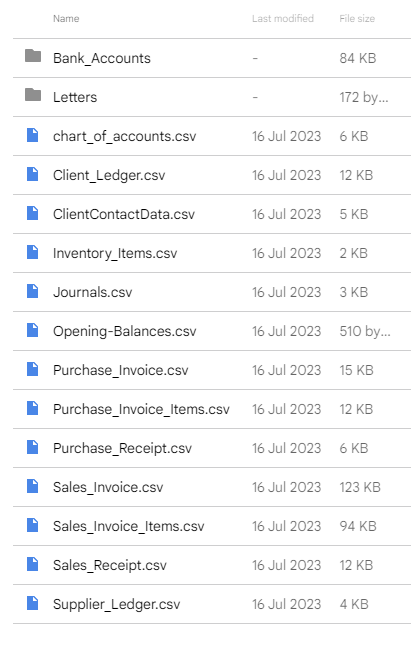The image size is (418, 651).
Task: Click the Inventory_Items.csv file icon
Action: click(32, 252)
